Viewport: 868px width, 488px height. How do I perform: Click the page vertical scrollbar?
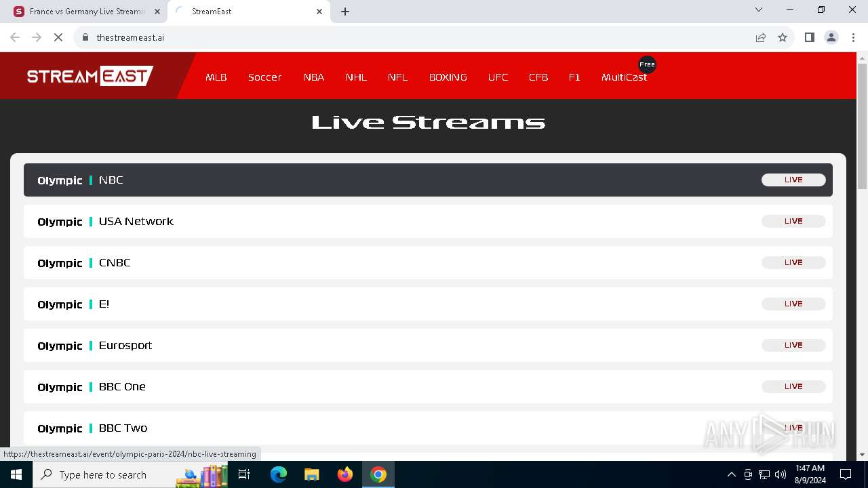pos(862,125)
